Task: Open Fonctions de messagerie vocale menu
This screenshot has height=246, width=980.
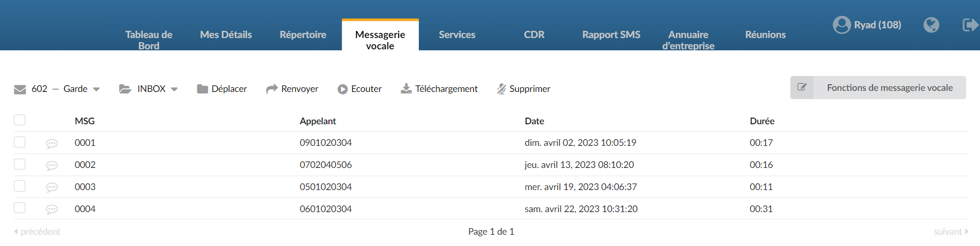Action: pos(878,88)
